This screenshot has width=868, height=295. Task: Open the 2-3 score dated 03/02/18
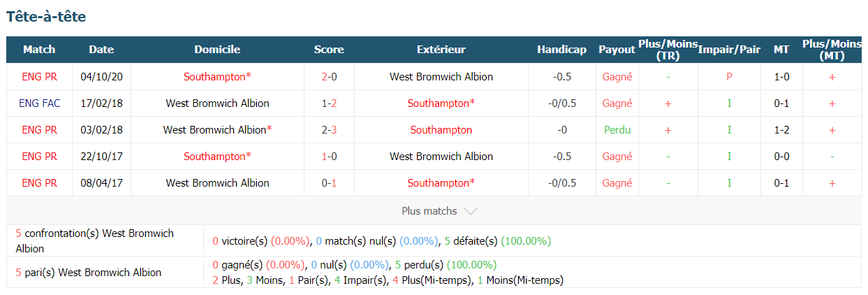click(329, 130)
